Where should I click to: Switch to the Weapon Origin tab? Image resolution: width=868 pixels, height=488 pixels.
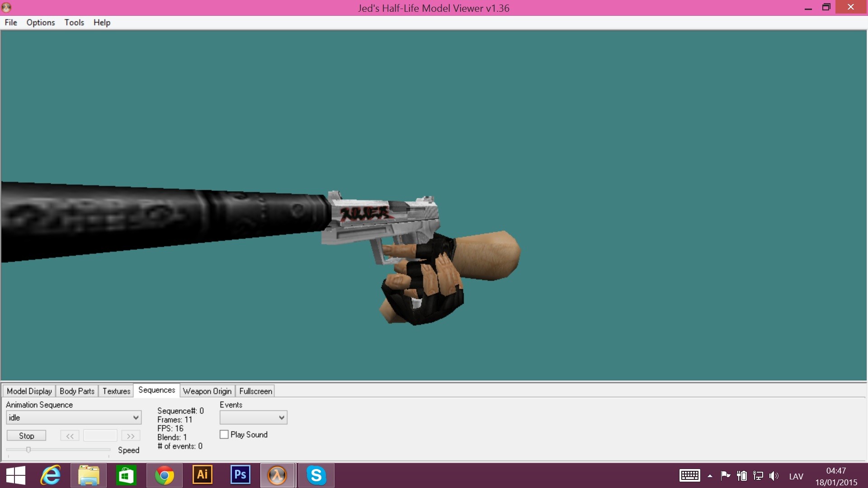pyautogui.click(x=207, y=391)
